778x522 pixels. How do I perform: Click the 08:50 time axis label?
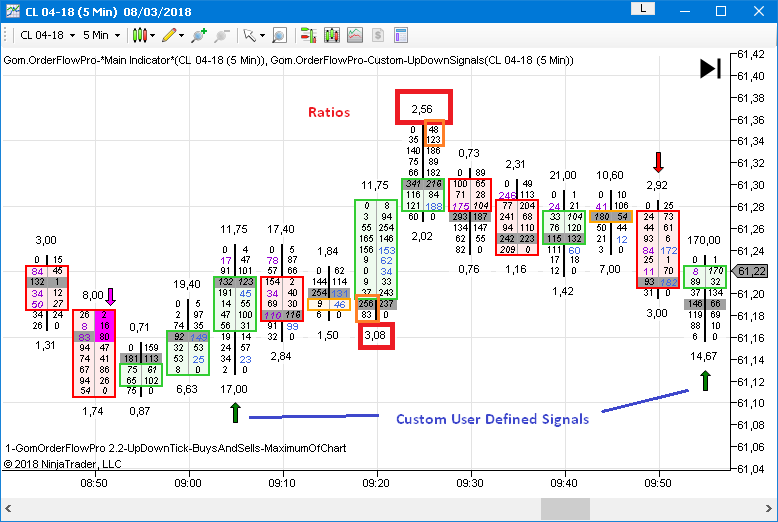[94, 483]
